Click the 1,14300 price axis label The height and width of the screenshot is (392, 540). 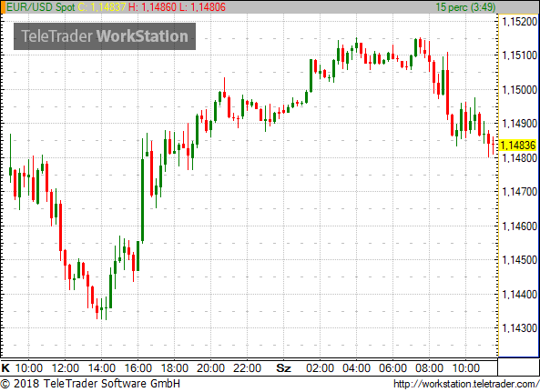coord(520,328)
